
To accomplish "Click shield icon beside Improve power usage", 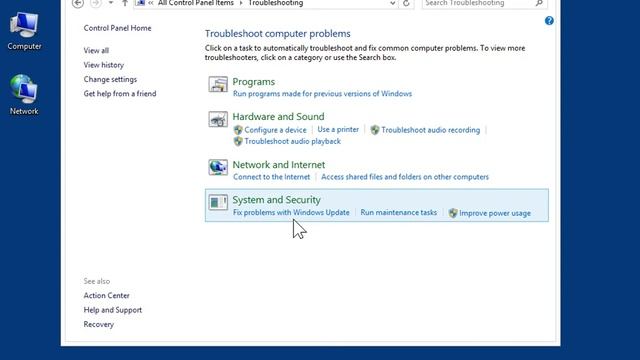I will 453,213.
